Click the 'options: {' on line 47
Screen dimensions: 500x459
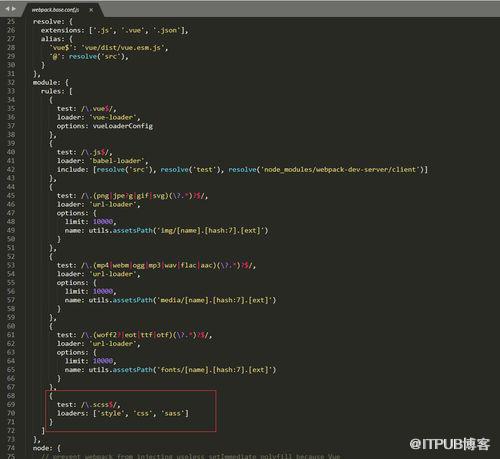point(76,213)
